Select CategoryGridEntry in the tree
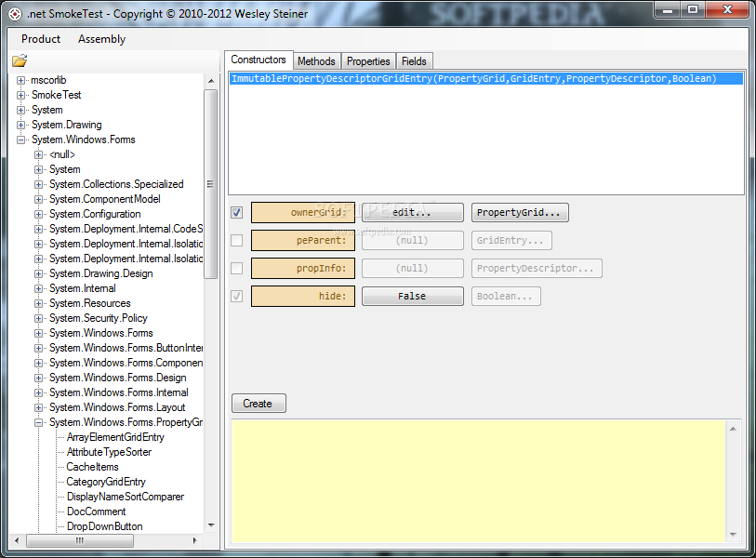The height and width of the screenshot is (558, 756). click(106, 482)
